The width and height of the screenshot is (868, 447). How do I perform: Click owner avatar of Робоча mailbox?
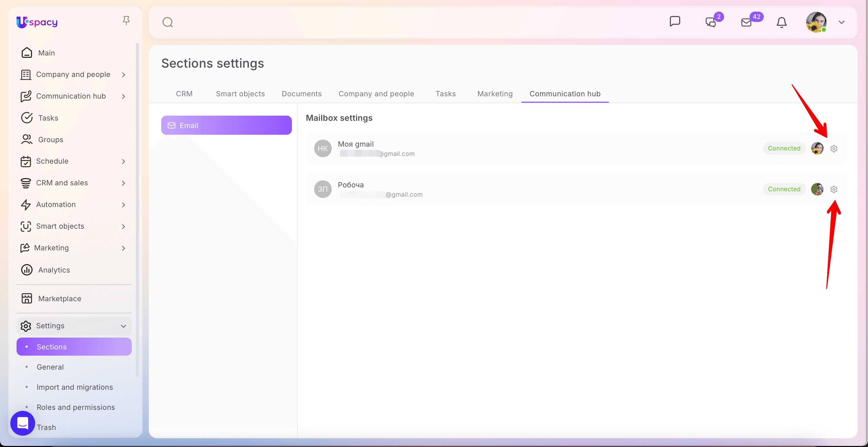817,189
